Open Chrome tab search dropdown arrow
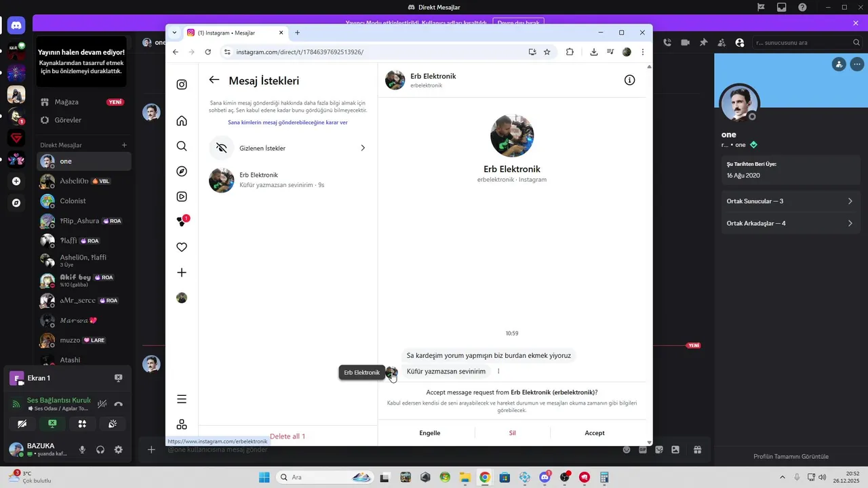This screenshot has height=488, width=868. [174, 33]
